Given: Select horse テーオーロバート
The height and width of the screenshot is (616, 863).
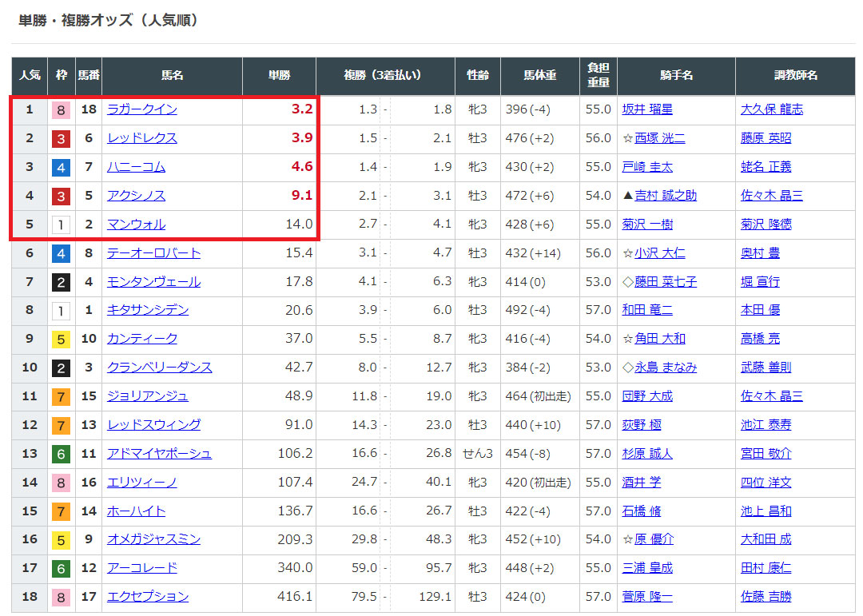Looking at the screenshot, I should [153, 253].
